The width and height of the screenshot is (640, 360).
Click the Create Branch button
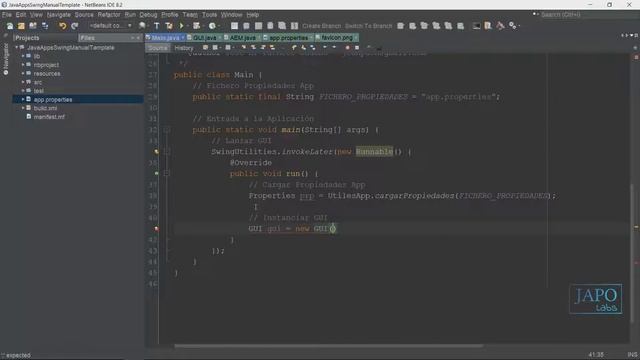[x=322, y=26]
